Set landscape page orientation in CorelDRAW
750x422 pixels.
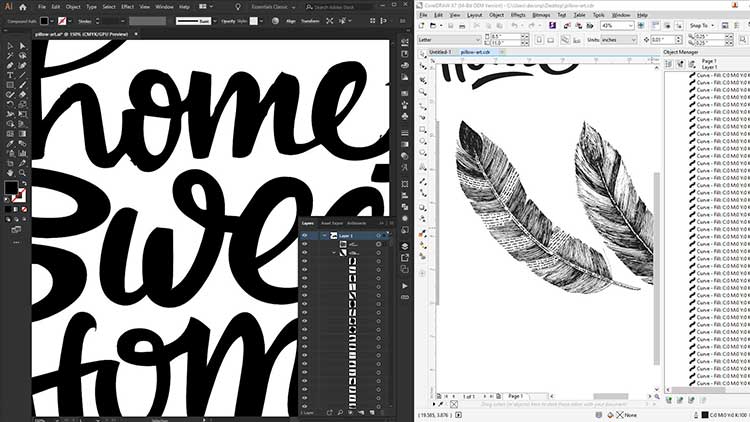click(x=551, y=40)
